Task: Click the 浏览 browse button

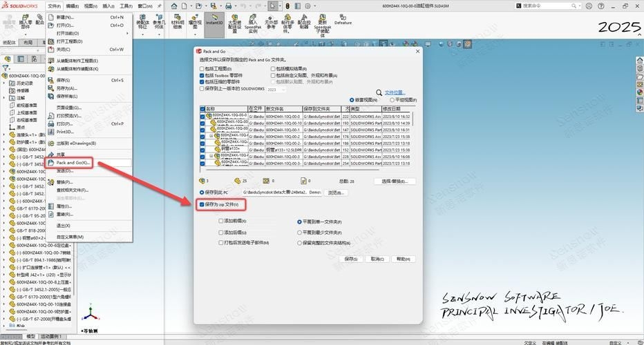Action: tap(334, 193)
